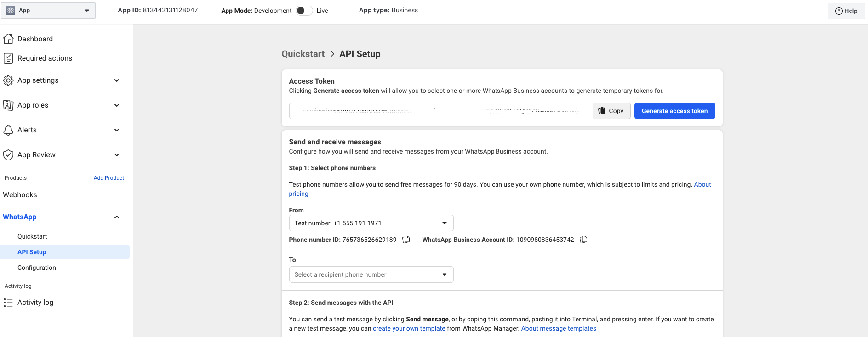The image size is (868, 337).
Task: Click the 'Send and receive messages' heading
Action: coord(335,142)
